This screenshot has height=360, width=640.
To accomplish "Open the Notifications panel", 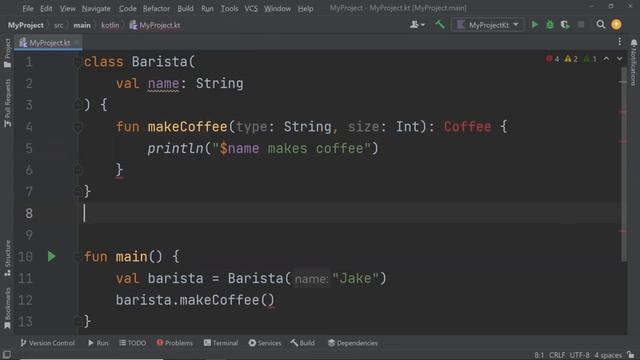I will tap(633, 62).
